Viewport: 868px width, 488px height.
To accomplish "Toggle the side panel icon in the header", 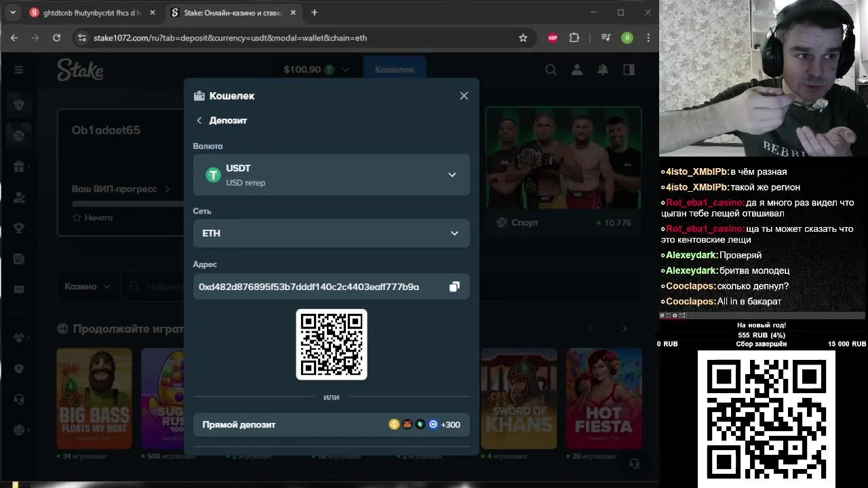I will click(x=629, y=70).
